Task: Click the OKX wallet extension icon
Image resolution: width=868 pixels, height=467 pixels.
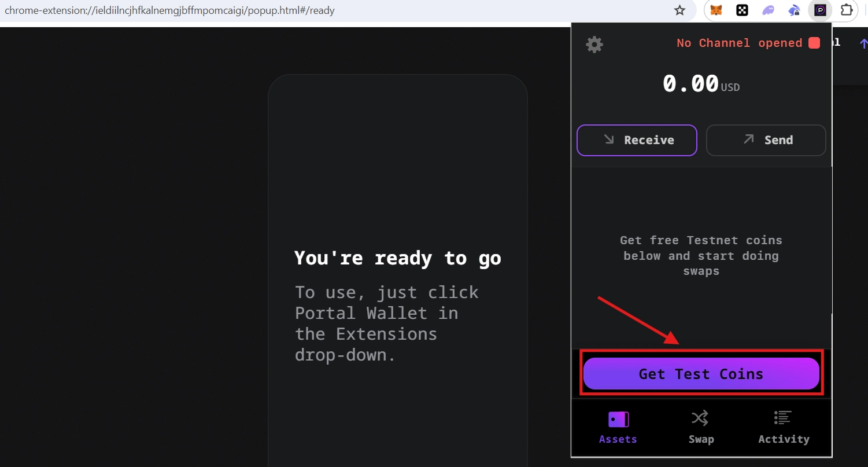Action: (x=742, y=10)
